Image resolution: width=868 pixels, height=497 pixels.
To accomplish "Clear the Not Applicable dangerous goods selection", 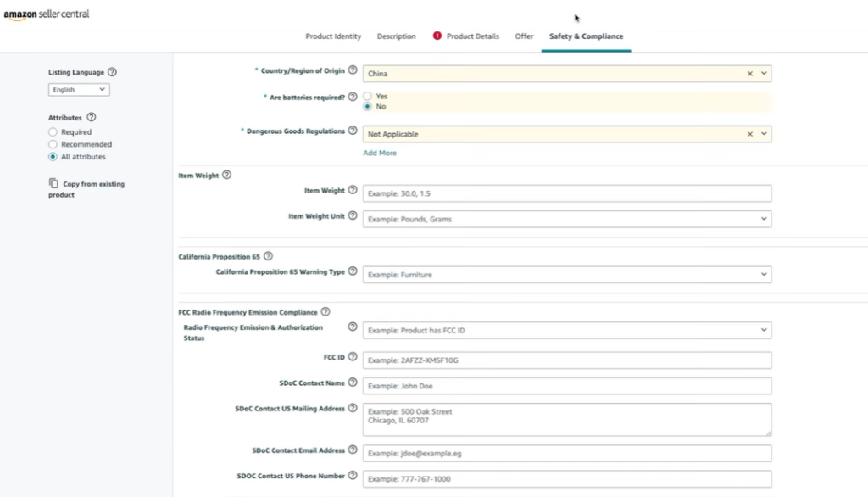I will [750, 134].
